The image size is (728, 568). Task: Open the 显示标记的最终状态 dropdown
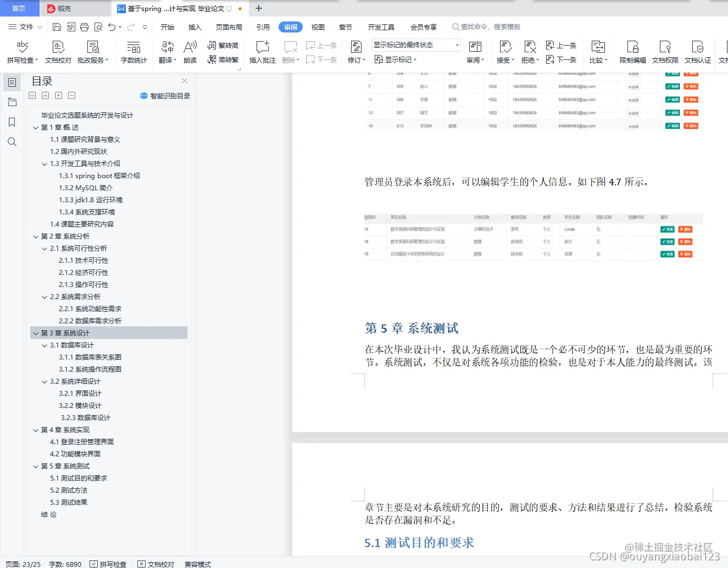(416, 45)
